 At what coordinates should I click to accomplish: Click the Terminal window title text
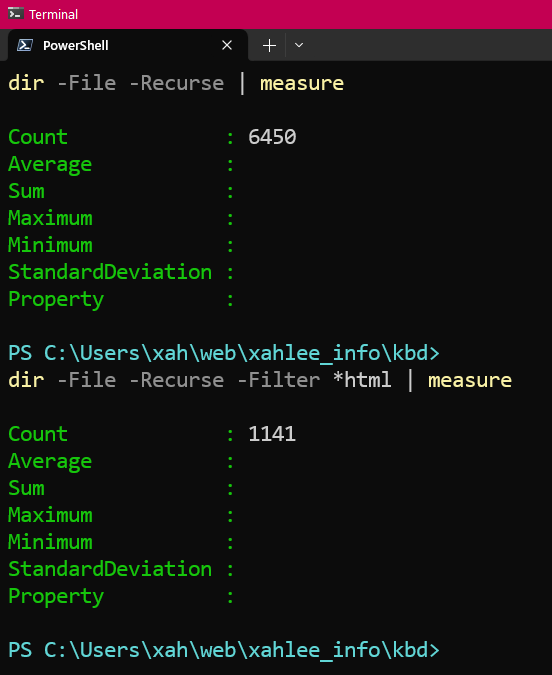[53, 15]
